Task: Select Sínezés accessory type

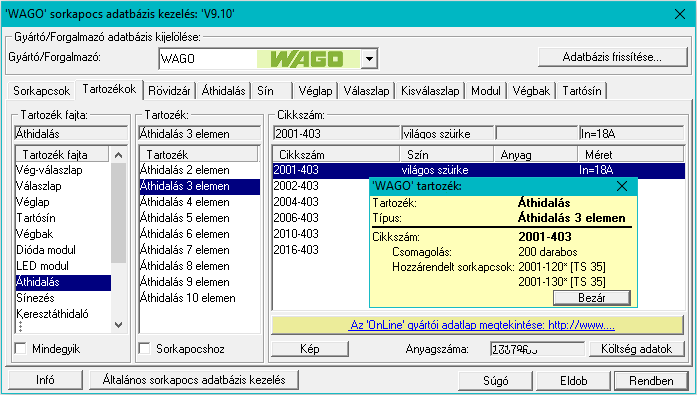Action: pyautogui.click(x=63, y=298)
